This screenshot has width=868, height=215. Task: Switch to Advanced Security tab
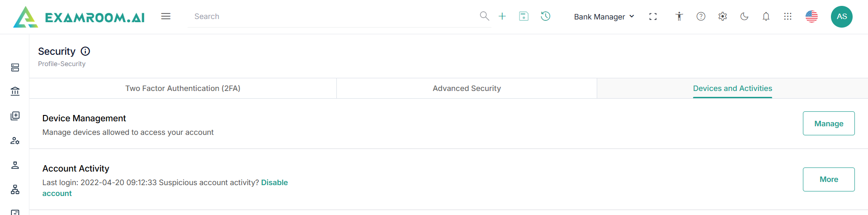coord(467,89)
